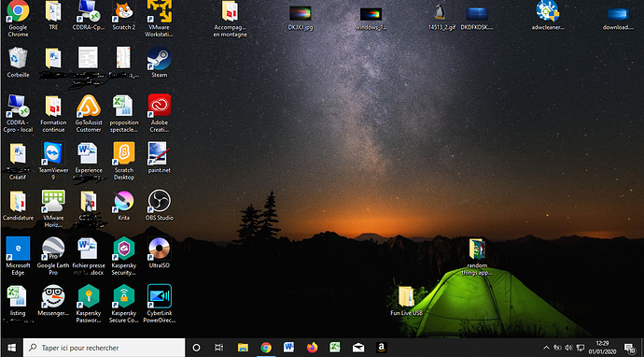This screenshot has width=644, height=357.
Task: Show hidden system tray icons
Action: pos(546,348)
